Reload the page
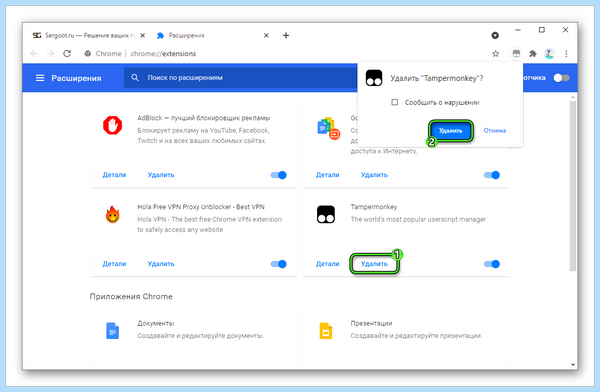 coord(67,54)
